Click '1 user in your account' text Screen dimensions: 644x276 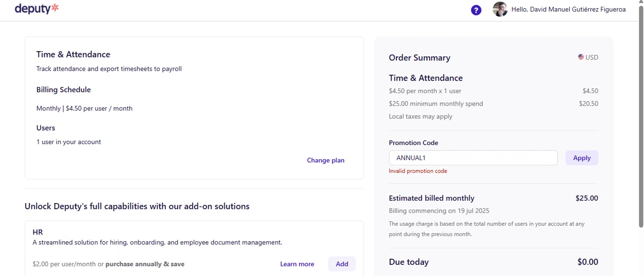click(69, 142)
